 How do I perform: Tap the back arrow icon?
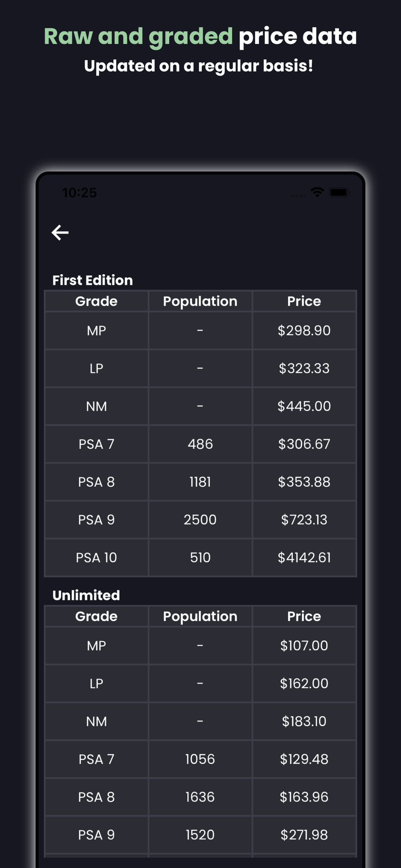coord(60,233)
